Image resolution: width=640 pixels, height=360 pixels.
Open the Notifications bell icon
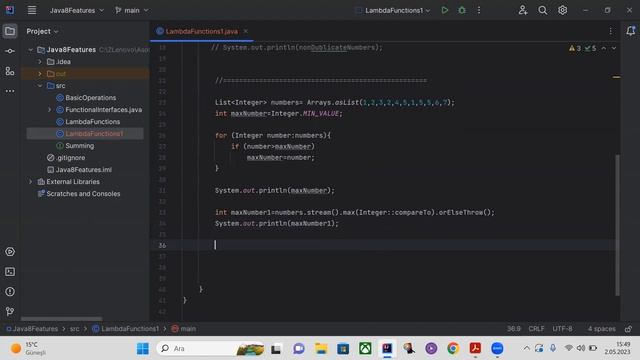[630, 31]
